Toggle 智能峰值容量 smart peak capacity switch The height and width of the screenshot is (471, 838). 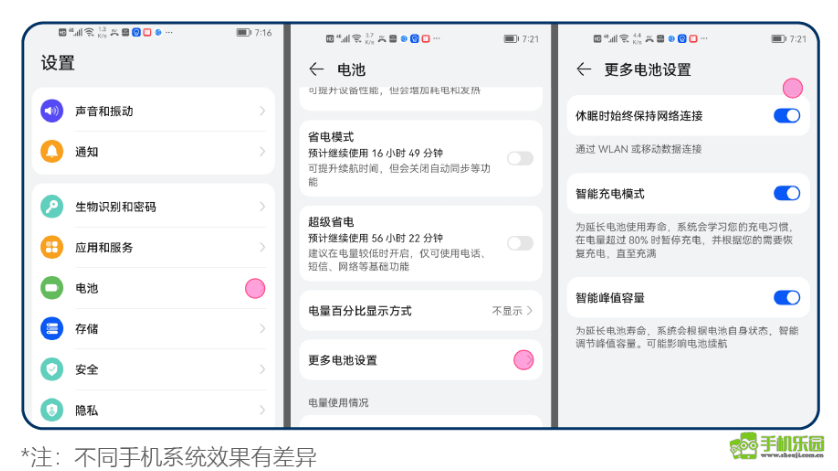787,298
